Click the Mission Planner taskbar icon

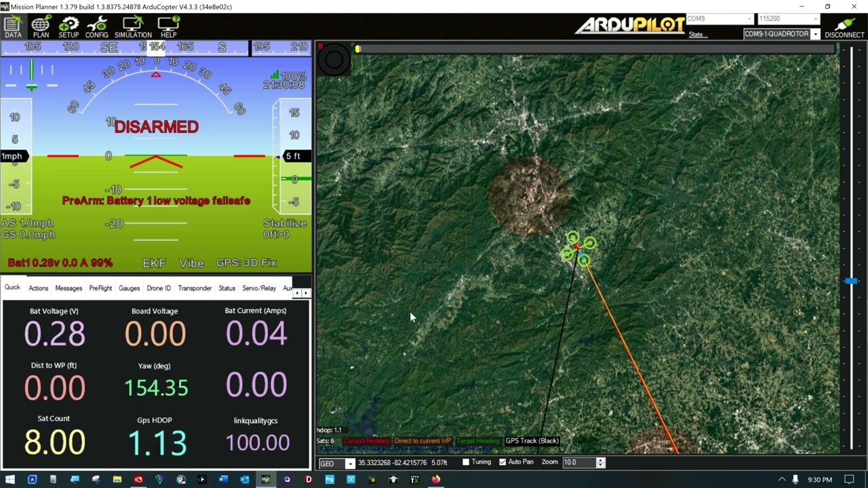(266, 479)
